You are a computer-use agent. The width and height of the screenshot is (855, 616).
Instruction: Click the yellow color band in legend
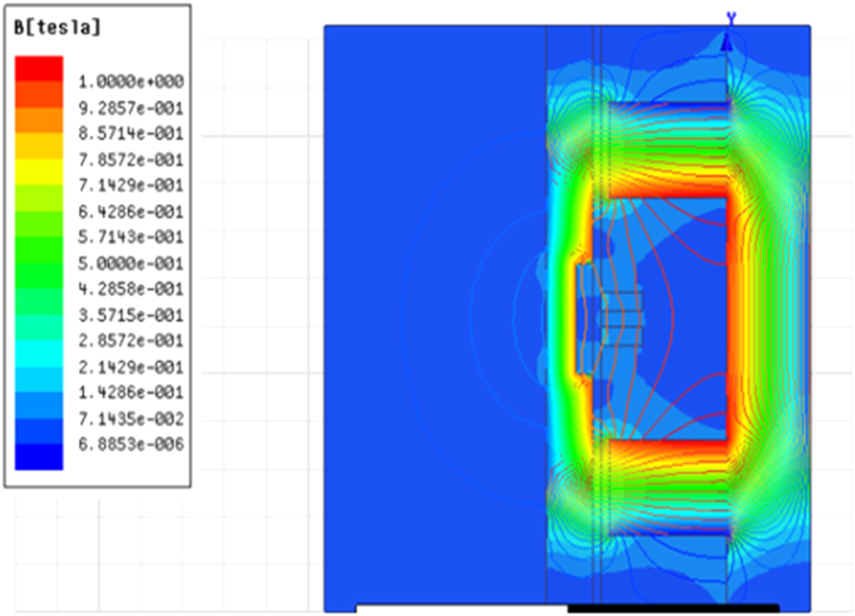click(39, 173)
